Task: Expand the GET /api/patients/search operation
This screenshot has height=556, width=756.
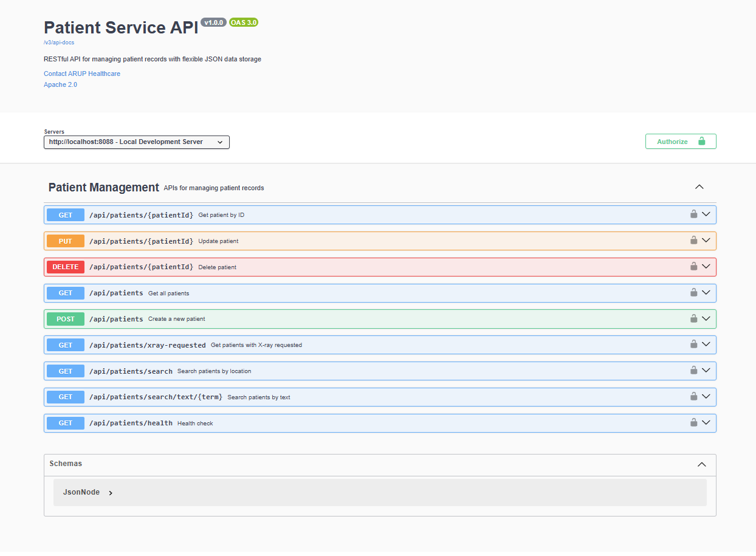Action: [706, 370]
